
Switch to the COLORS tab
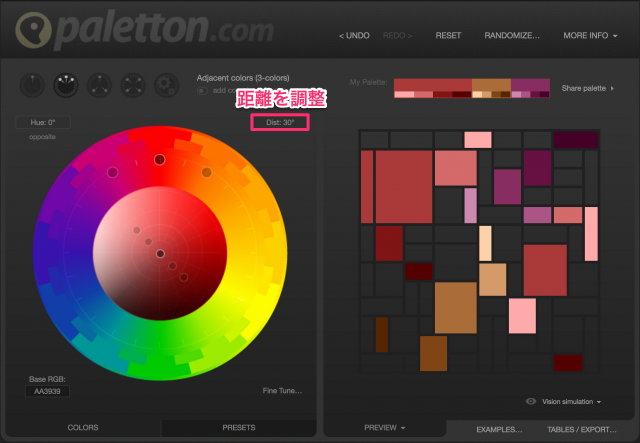point(83,427)
